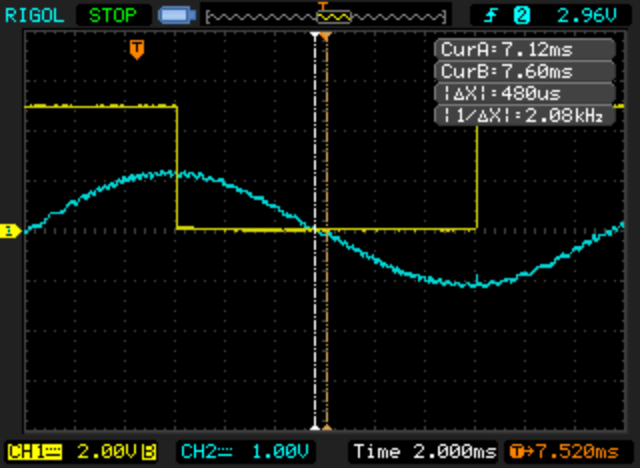
Task: Click the CH1 bandwidth limit B icon
Action: (149, 452)
